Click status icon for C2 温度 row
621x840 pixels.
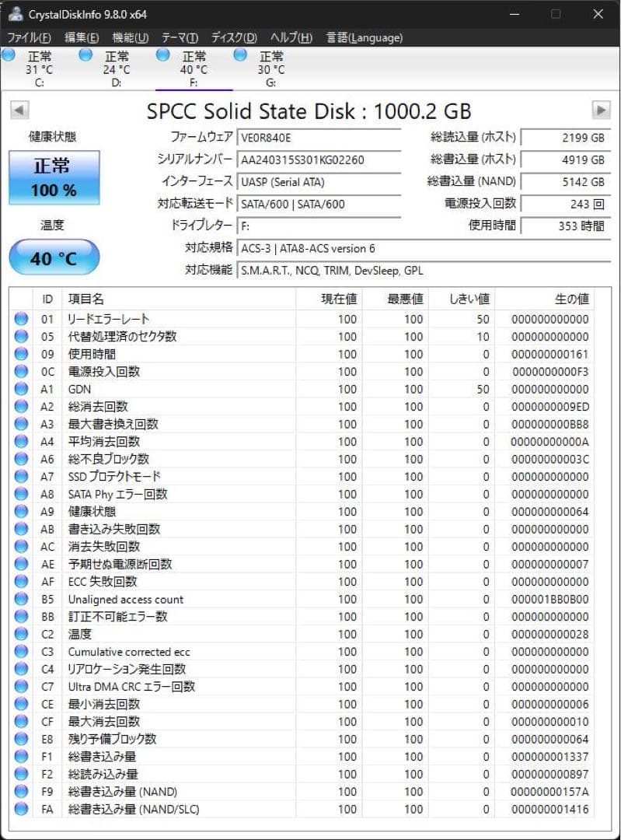point(22,634)
